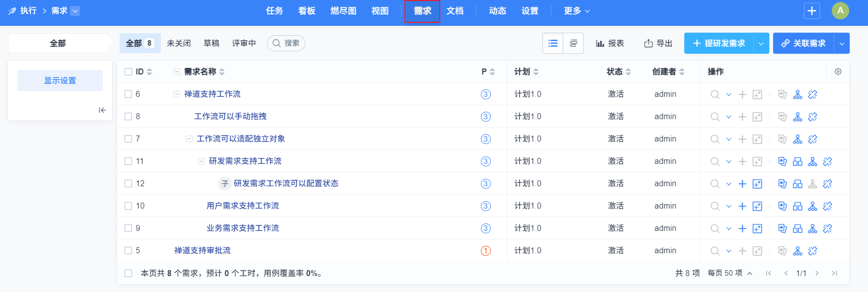868x292 pixels.
Task: Select checkbox for story ID 12
Action: pyautogui.click(x=129, y=184)
